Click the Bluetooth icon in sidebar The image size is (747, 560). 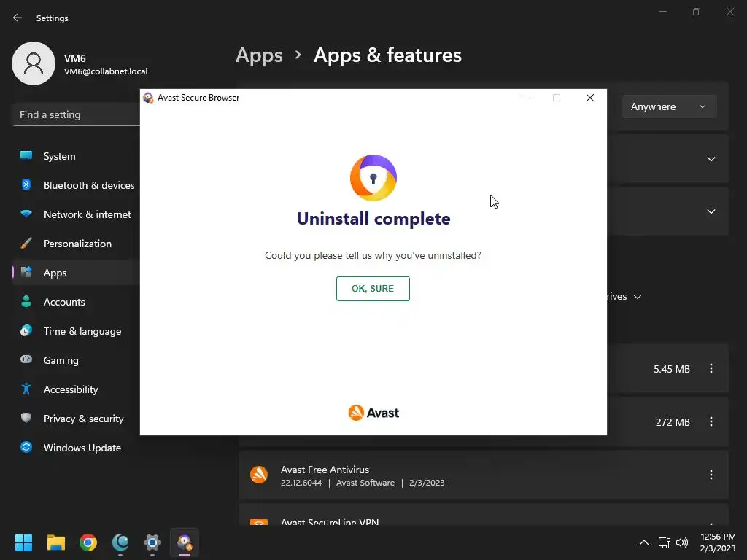(26, 184)
